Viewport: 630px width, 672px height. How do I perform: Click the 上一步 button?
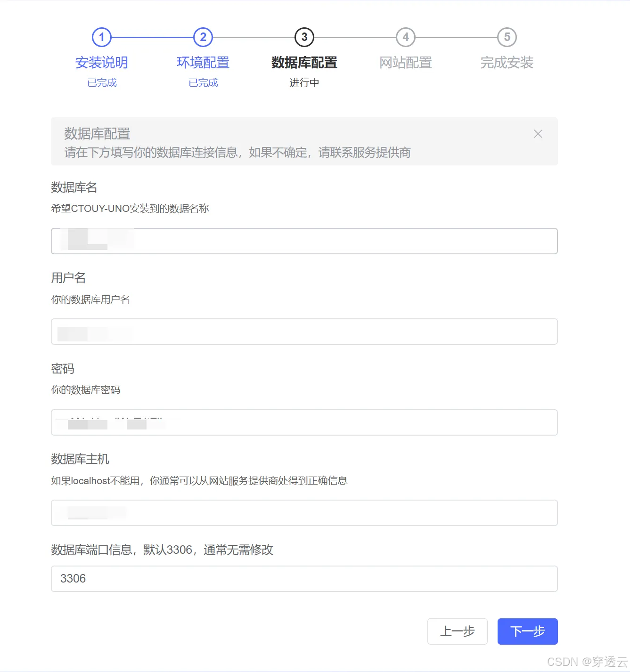pyautogui.click(x=457, y=632)
